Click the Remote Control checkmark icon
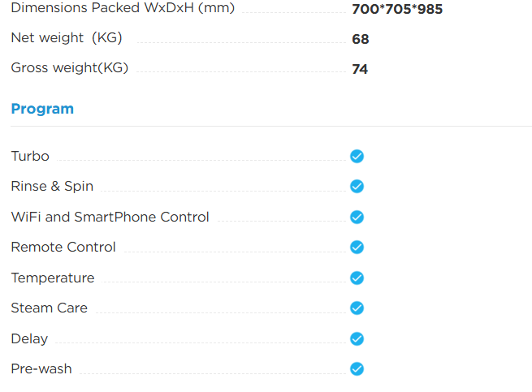 (x=357, y=248)
